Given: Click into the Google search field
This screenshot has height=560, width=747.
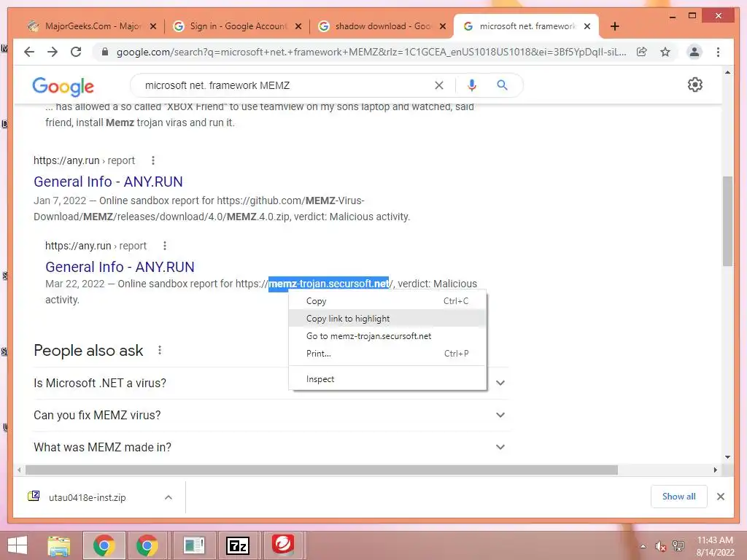Looking at the screenshot, I should [286, 85].
